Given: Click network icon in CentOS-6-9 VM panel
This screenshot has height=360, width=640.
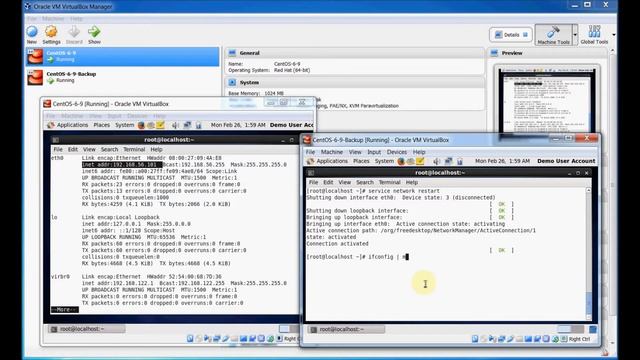Looking at the screenshot, I should click(x=187, y=125).
